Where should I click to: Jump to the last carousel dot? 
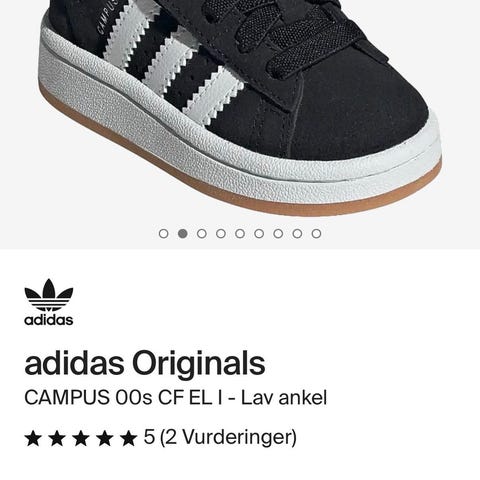[x=316, y=234]
